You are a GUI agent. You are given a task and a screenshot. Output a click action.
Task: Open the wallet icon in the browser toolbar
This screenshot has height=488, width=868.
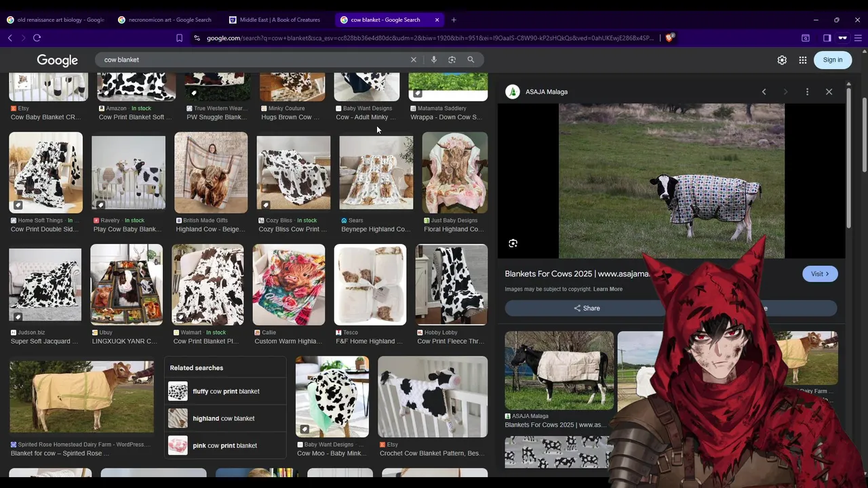coord(806,38)
